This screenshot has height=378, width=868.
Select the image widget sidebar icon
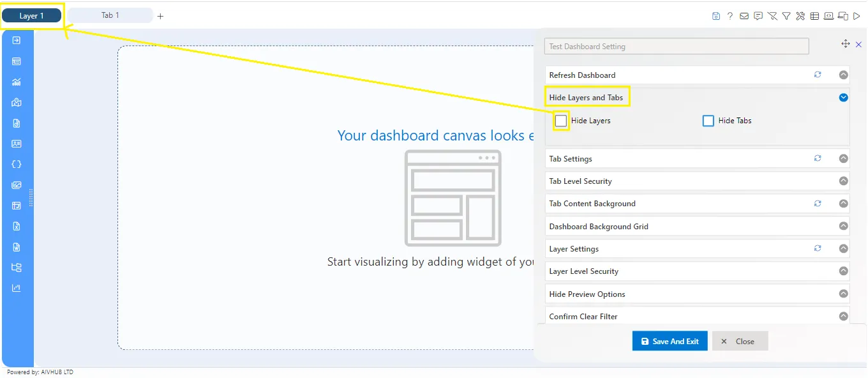[x=17, y=185]
